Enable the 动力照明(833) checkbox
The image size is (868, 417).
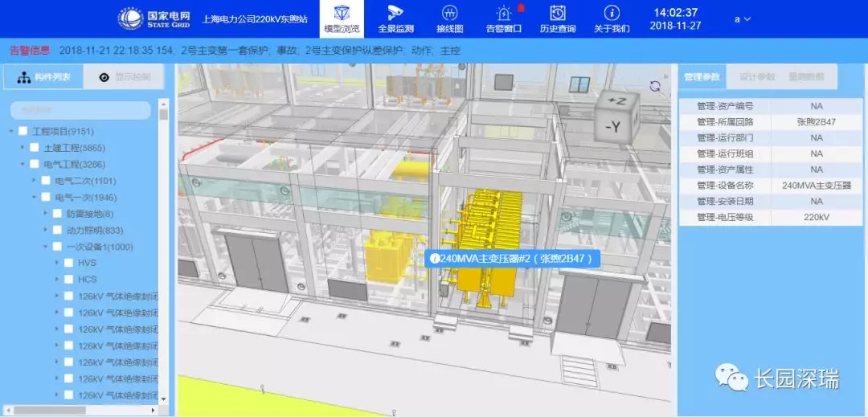click(57, 231)
